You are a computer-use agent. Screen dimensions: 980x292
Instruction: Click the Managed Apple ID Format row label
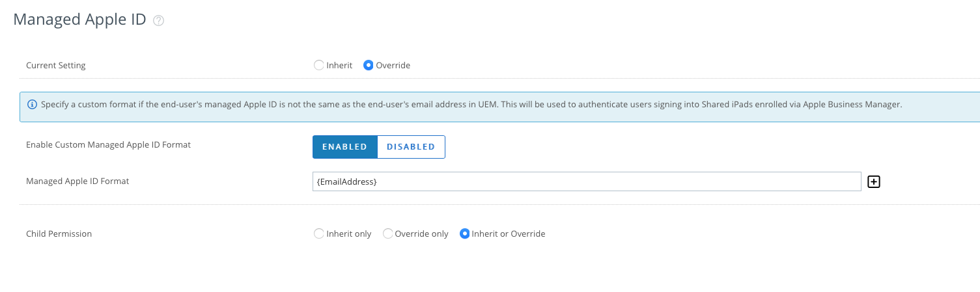coord(77,181)
